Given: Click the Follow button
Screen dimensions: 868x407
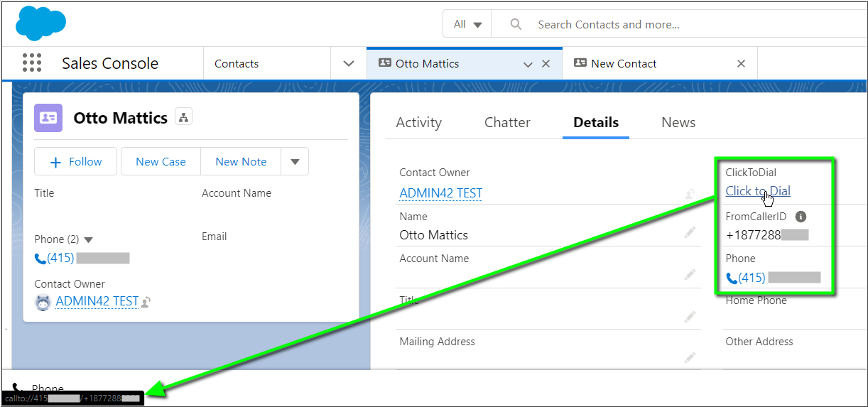Looking at the screenshot, I should point(76,162).
